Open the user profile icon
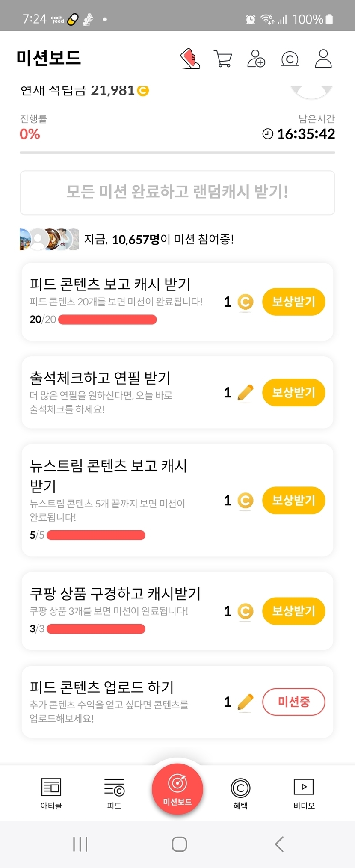This screenshot has width=355, height=868. tap(323, 59)
